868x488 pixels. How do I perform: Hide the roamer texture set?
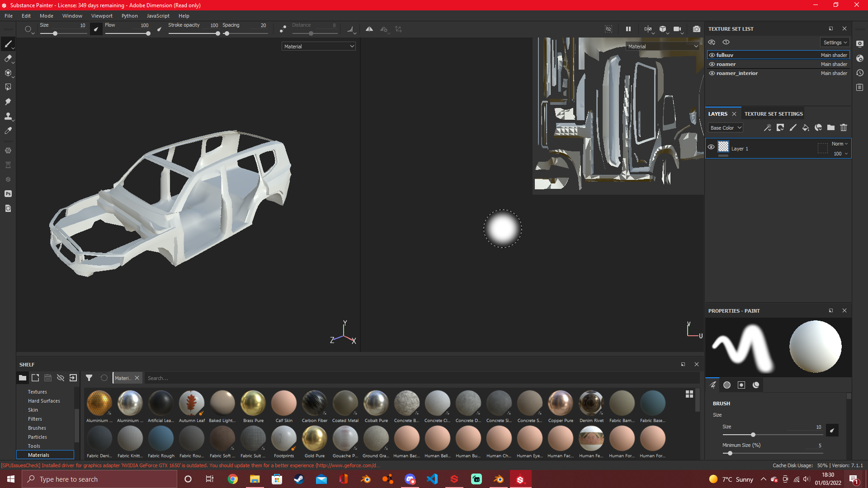click(712, 64)
